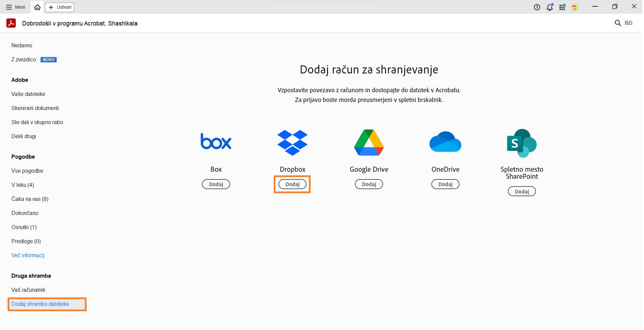This screenshot has height=330, width=644.
Task: Select Nedavno in the sidebar
Action: (22, 45)
